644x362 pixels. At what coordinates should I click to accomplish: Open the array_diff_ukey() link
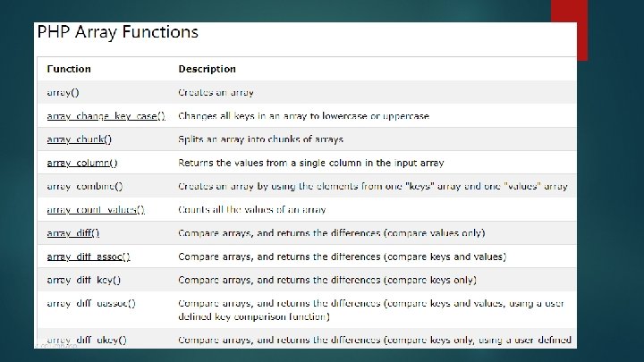coord(87,340)
